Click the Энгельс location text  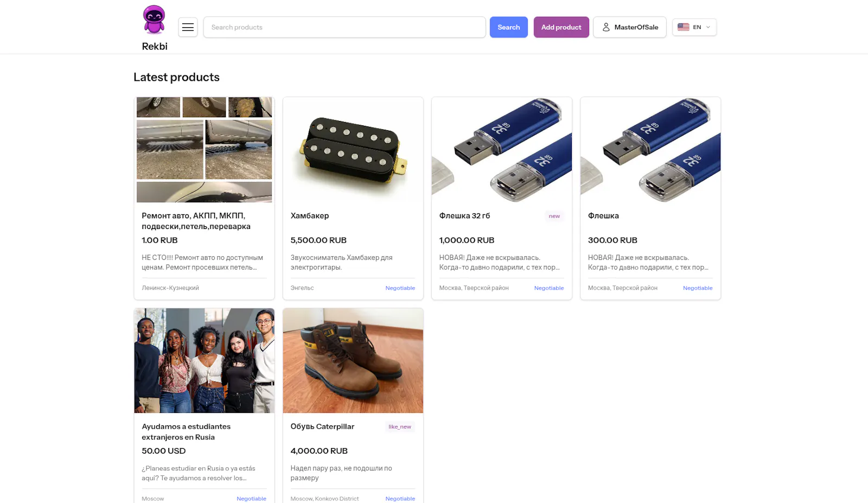302,288
